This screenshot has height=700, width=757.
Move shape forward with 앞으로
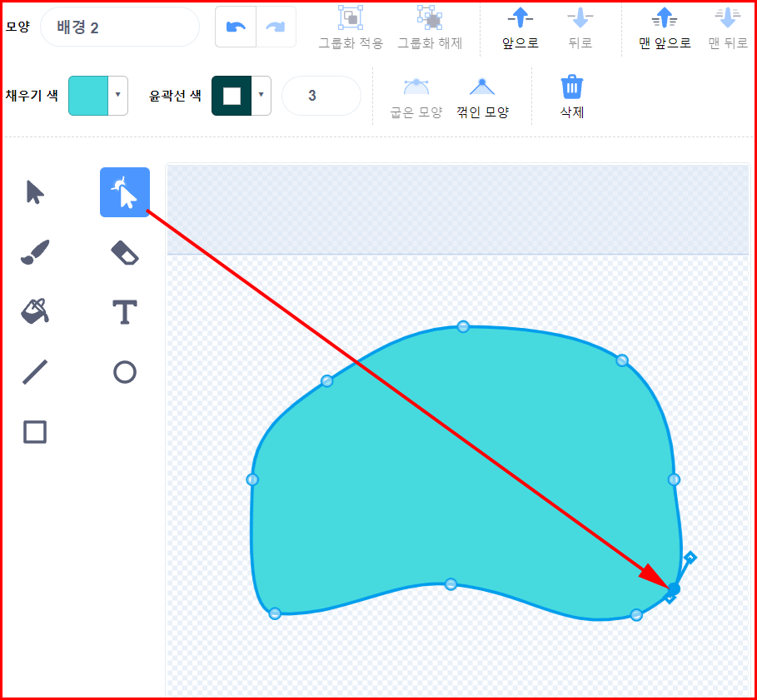(520, 28)
